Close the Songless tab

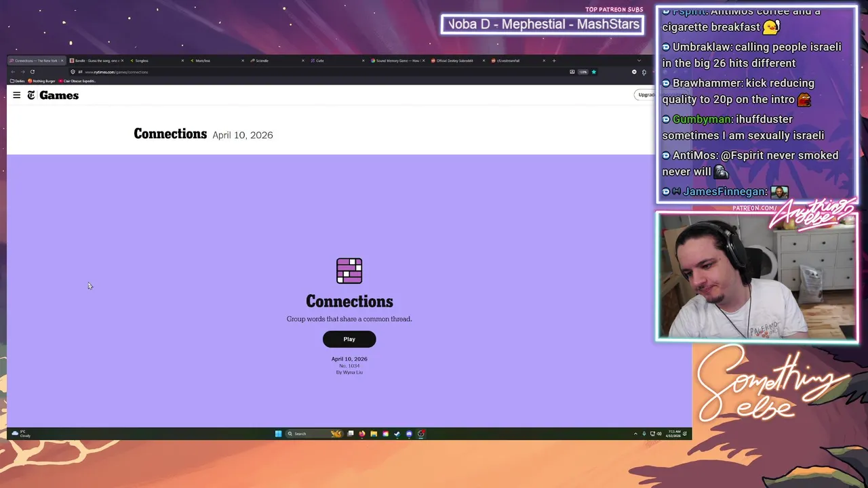(x=182, y=60)
